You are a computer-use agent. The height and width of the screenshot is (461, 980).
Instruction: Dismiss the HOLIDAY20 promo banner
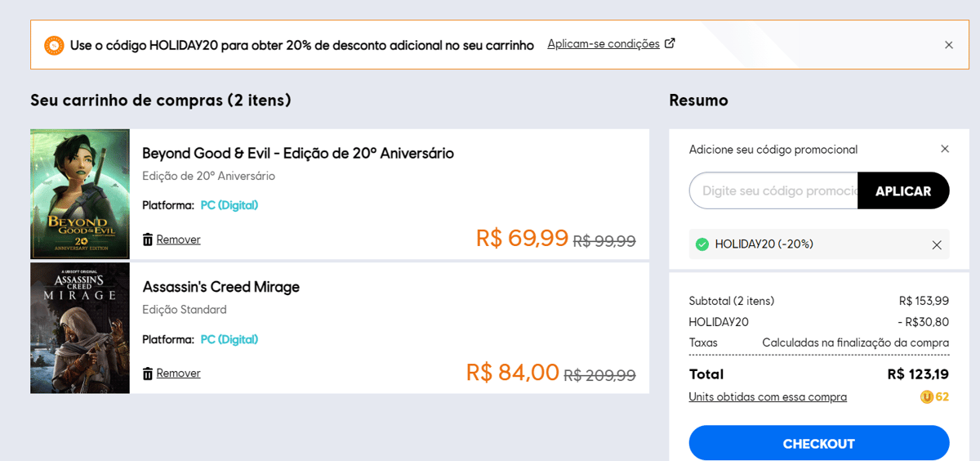pos(948,45)
